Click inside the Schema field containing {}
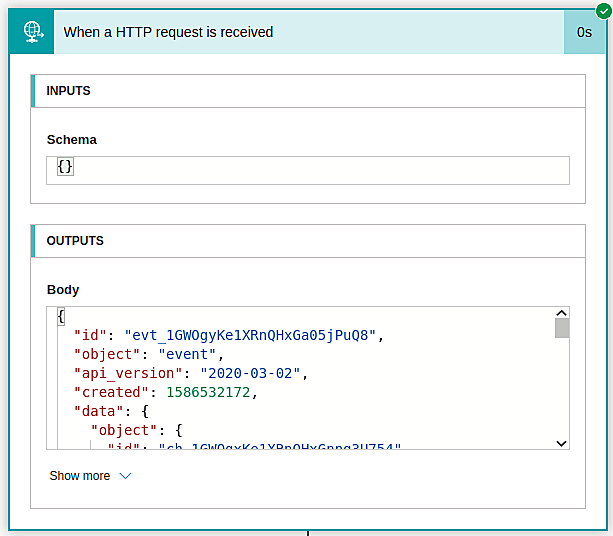The height and width of the screenshot is (536, 613). coord(308,169)
